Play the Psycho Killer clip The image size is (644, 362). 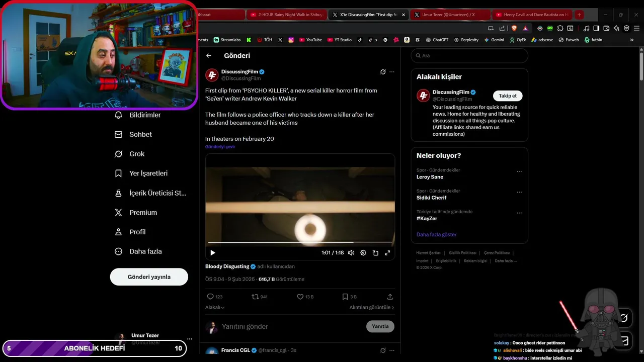coord(212,253)
